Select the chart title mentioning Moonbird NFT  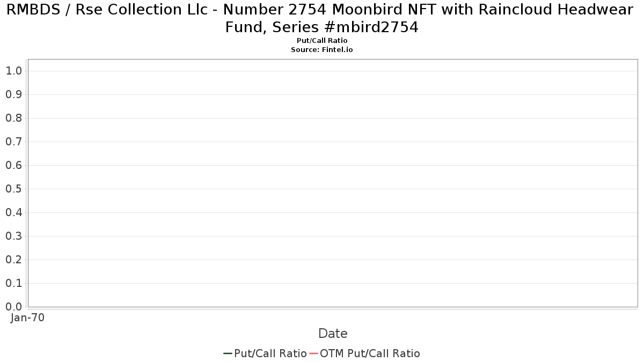(x=322, y=18)
